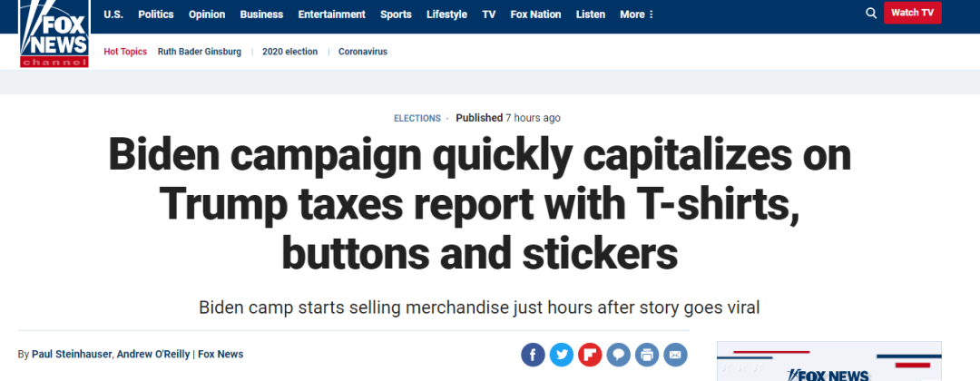Screen dimensions: 980x381
Task: Open the comments speech bubble icon
Action: (x=619, y=355)
